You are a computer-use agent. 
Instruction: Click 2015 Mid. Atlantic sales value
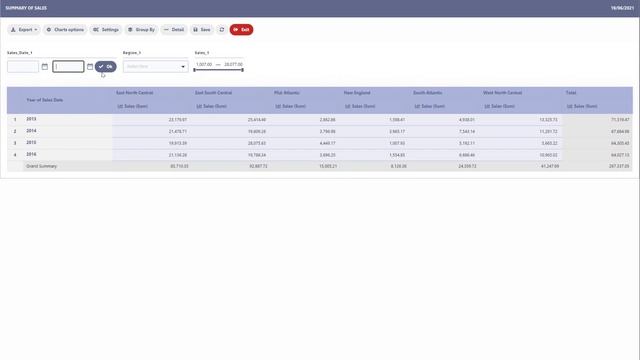click(327, 144)
